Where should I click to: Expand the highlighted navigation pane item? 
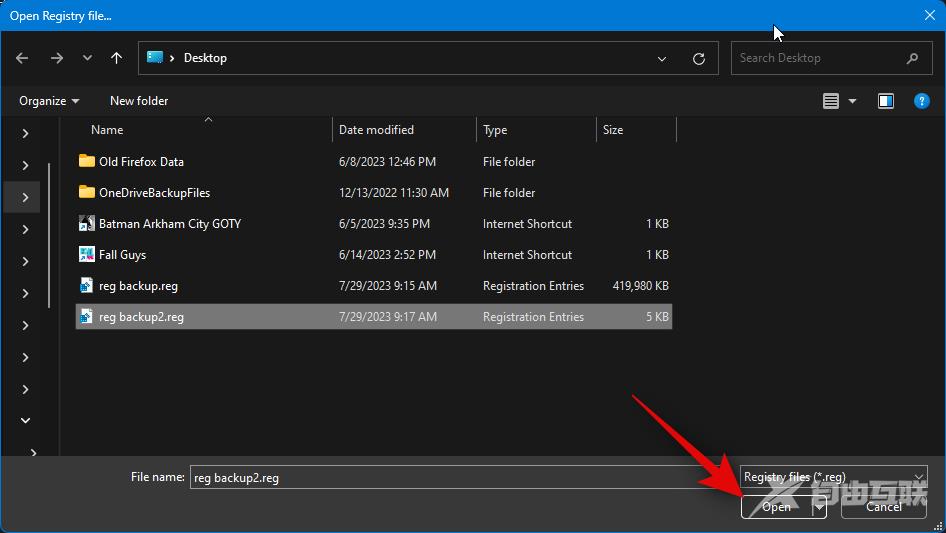(25, 197)
